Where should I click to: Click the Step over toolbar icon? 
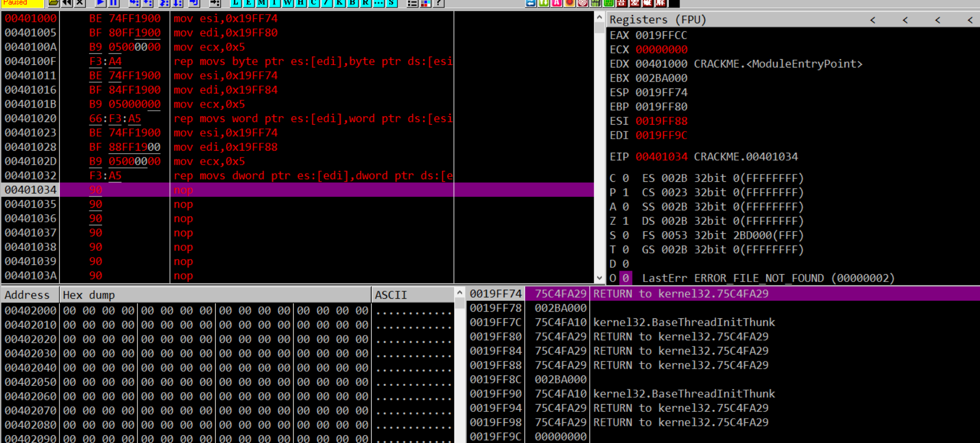(x=147, y=3)
